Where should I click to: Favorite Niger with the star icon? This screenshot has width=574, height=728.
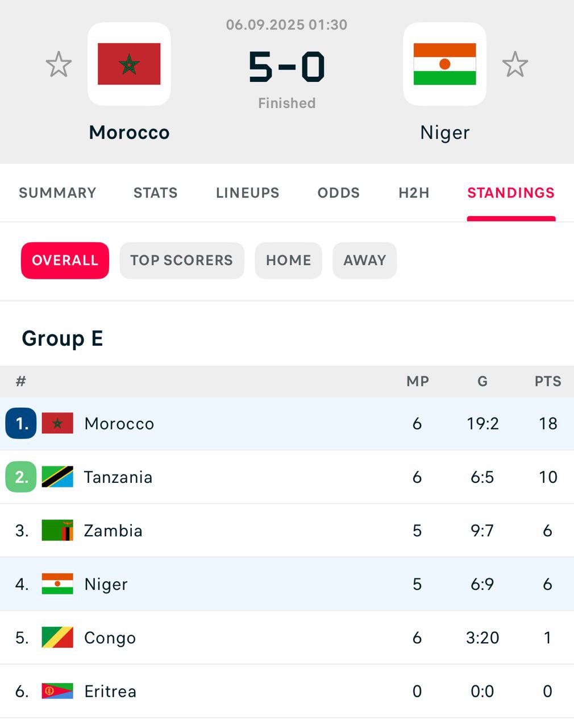click(x=515, y=64)
